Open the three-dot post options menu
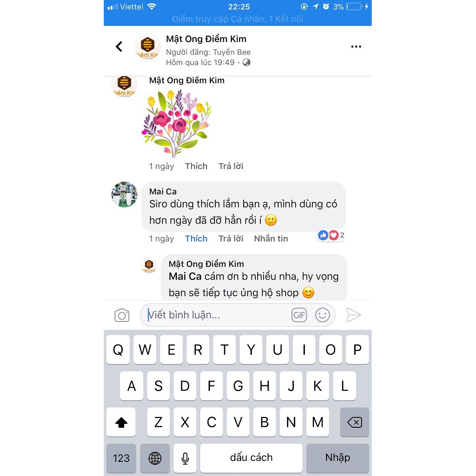The image size is (476, 476). [356, 46]
